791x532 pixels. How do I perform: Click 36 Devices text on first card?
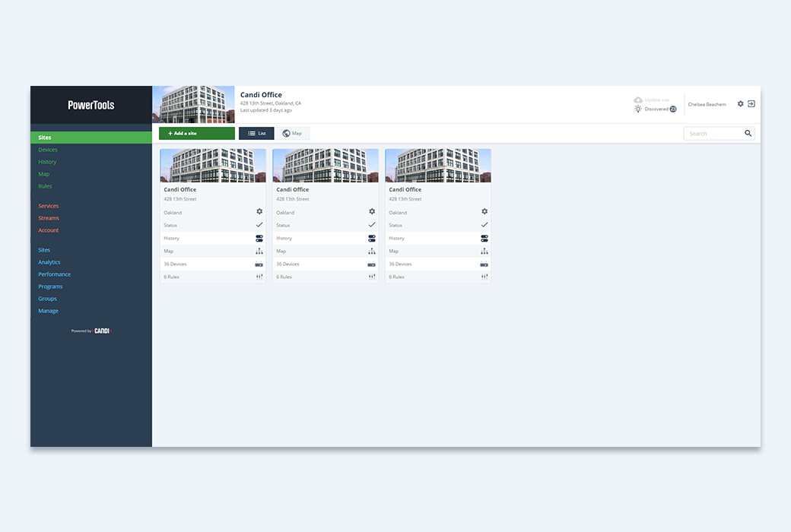175,264
